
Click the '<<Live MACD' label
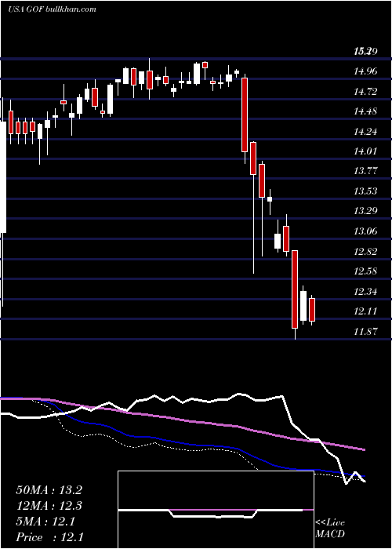tap(330, 528)
